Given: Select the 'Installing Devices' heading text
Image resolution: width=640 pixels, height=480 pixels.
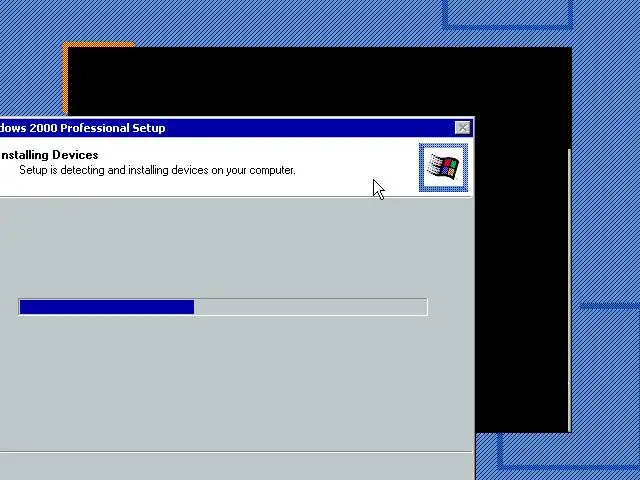Looking at the screenshot, I should click(49, 155).
